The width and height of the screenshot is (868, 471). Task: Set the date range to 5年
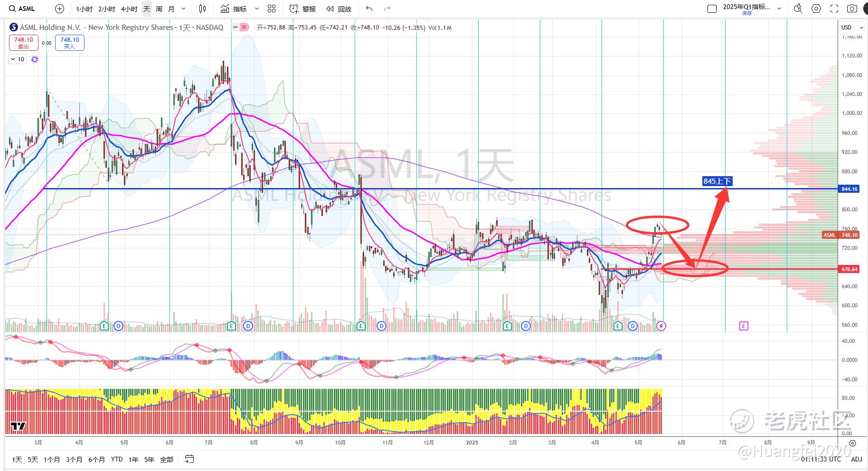[x=149, y=459]
